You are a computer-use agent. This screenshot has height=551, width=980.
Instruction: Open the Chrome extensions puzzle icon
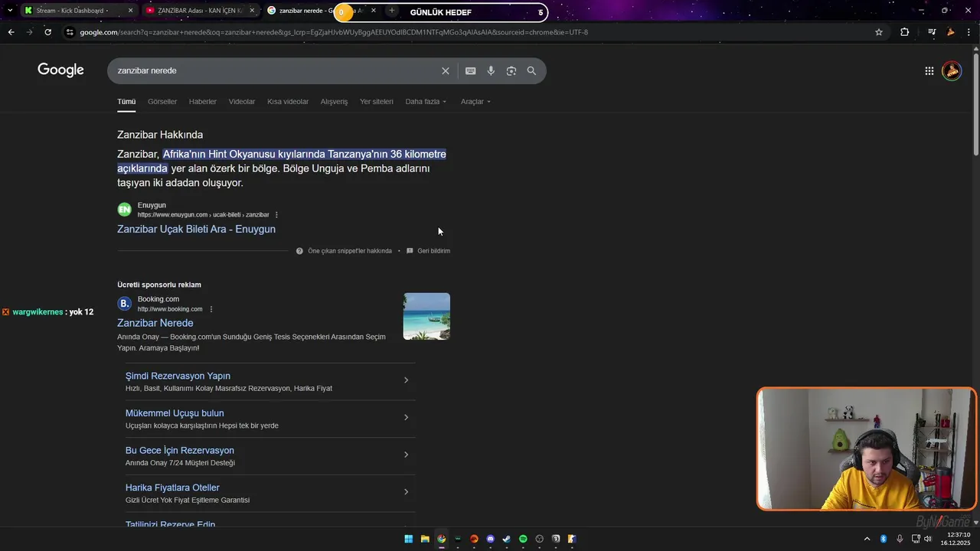click(905, 32)
